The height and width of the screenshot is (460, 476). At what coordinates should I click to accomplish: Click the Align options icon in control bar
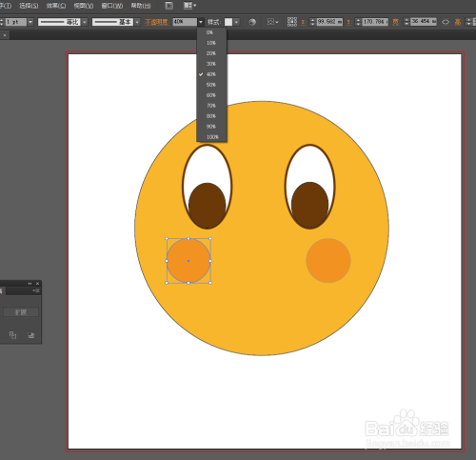272,22
